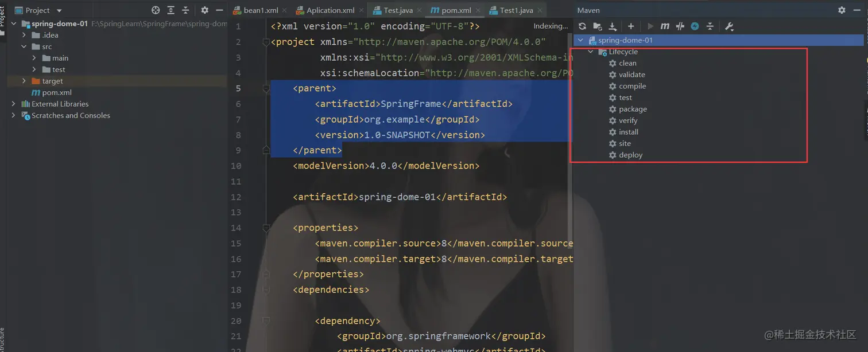868x352 pixels.
Task: Select opened file target icon in Project panel
Action: tap(156, 10)
